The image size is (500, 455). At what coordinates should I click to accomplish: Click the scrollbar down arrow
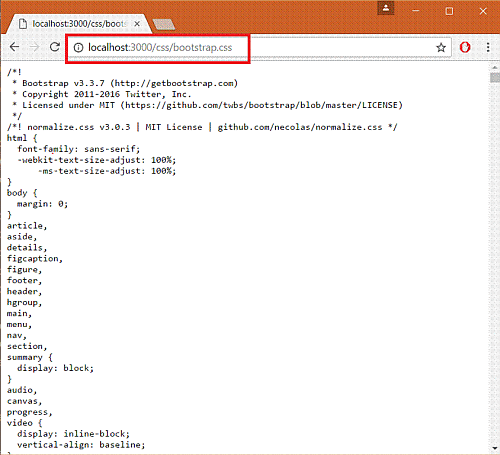coord(495,448)
